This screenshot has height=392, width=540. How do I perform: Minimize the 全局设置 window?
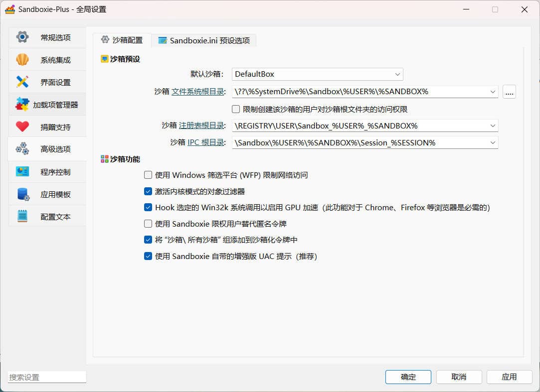pyautogui.click(x=466, y=9)
